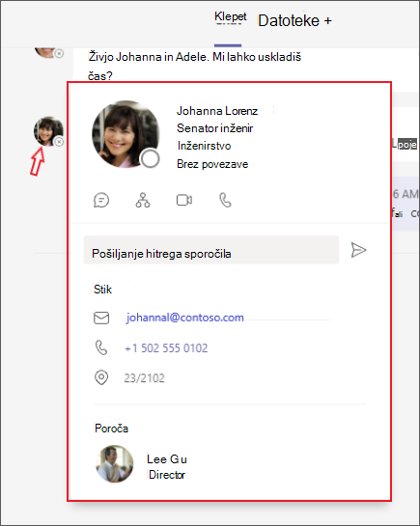This screenshot has width=420, height=526.
Task: Open the Datoteke tab
Action: [x=289, y=21]
